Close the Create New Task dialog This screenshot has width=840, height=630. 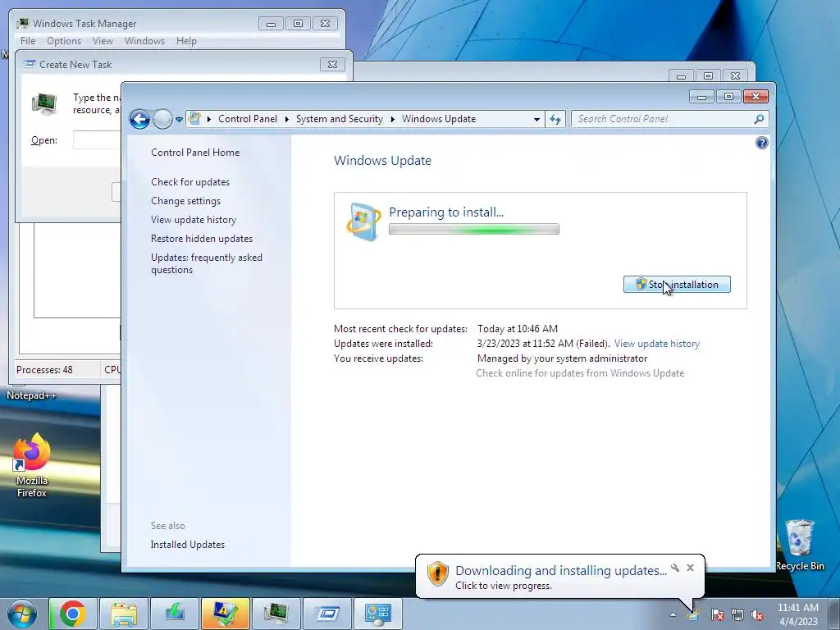pyautogui.click(x=332, y=64)
